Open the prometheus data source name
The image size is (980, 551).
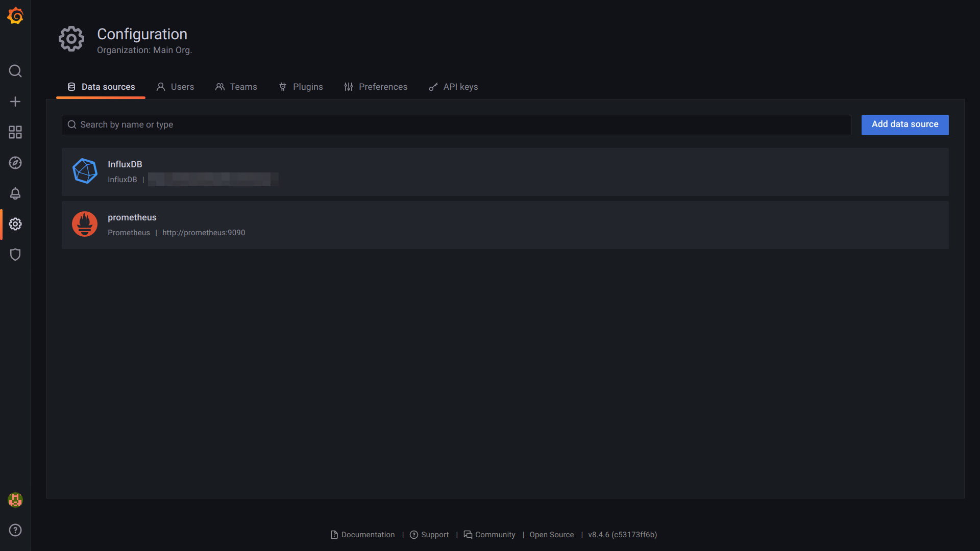pos(132,217)
